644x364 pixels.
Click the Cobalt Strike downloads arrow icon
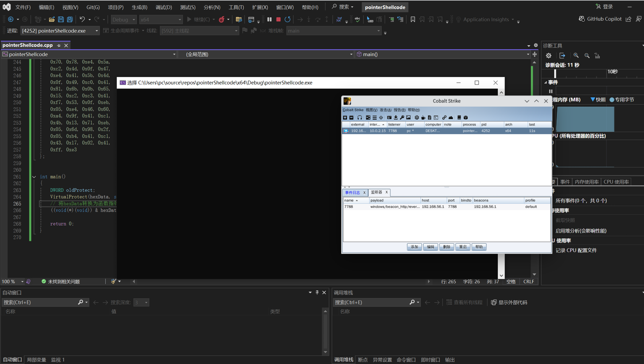pyautogui.click(x=396, y=117)
